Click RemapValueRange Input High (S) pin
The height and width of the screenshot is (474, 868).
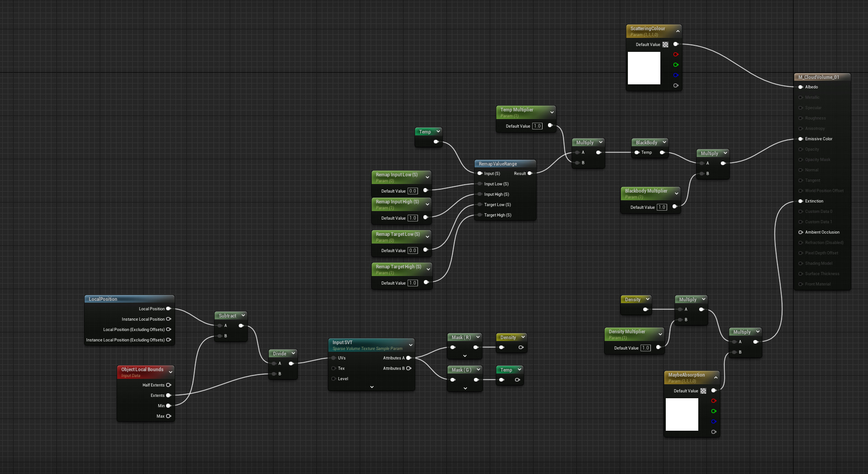click(x=480, y=194)
